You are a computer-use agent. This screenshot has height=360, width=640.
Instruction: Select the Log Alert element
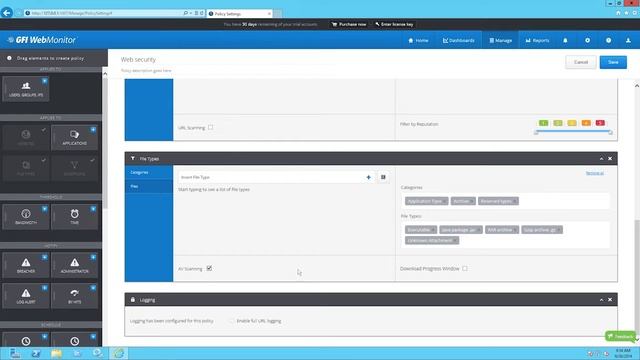(x=26, y=296)
